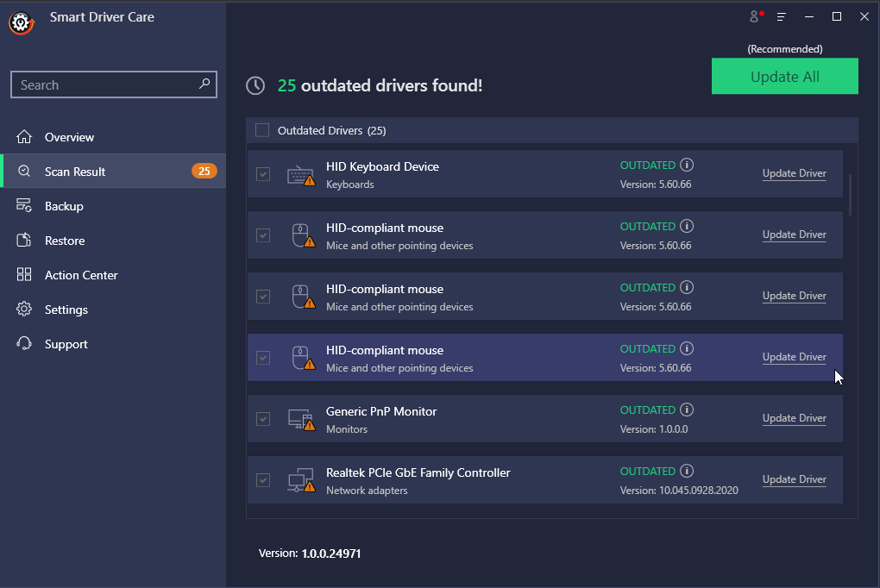Open the Overview section
Screen dimensions: 880x588
[113, 137]
